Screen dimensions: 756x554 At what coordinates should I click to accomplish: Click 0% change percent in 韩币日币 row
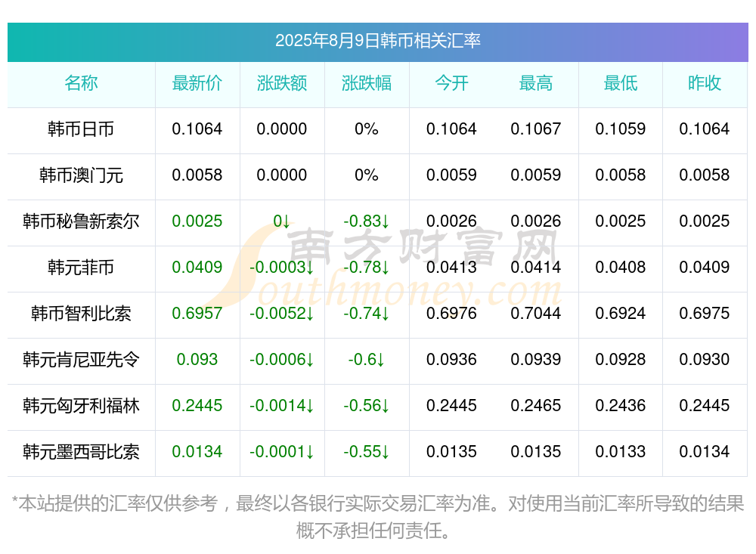pyautogui.click(x=367, y=129)
